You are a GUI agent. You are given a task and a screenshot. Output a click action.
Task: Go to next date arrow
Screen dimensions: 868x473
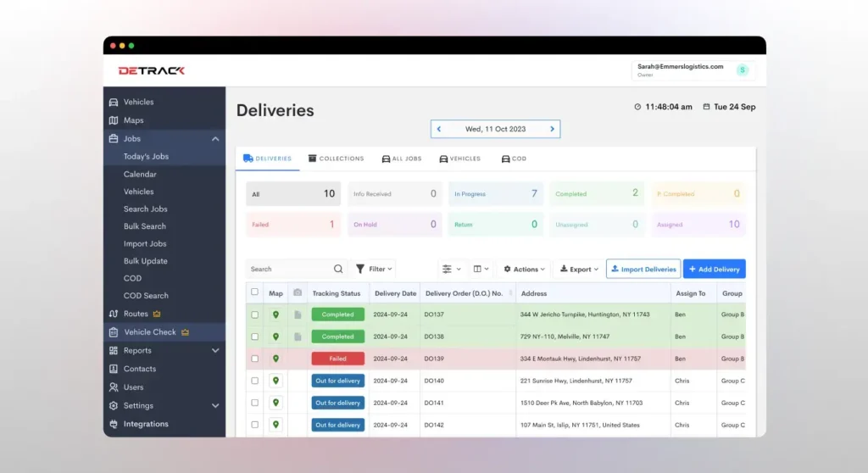click(x=552, y=129)
